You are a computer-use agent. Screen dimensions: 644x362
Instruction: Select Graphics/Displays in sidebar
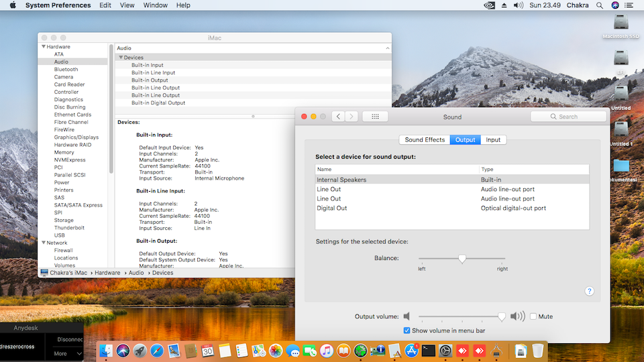76,137
